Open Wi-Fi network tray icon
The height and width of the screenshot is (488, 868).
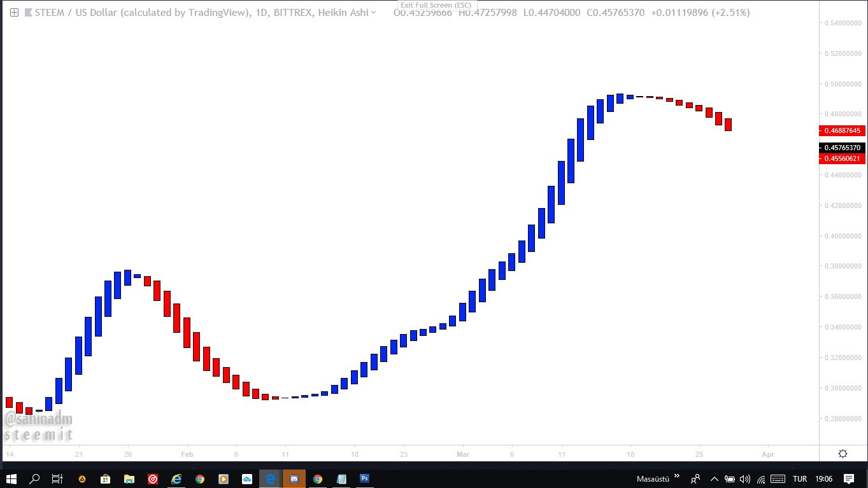[x=760, y=479]
